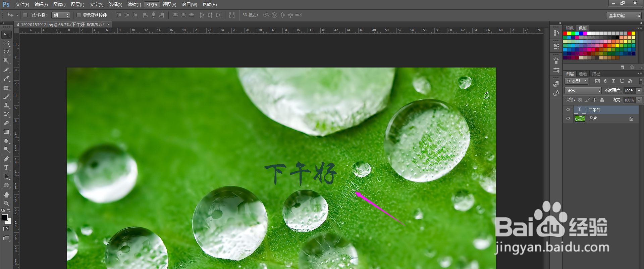The height and width of the screenshot is (269, 644).
Task: Open the 类型 layer filter dropdown
Action: [577, 81]
